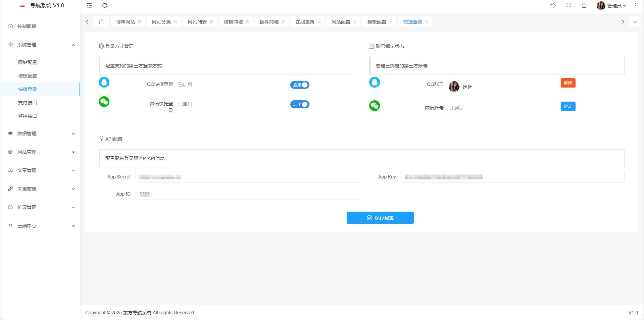Click the App ID input field

pos(247,194)
